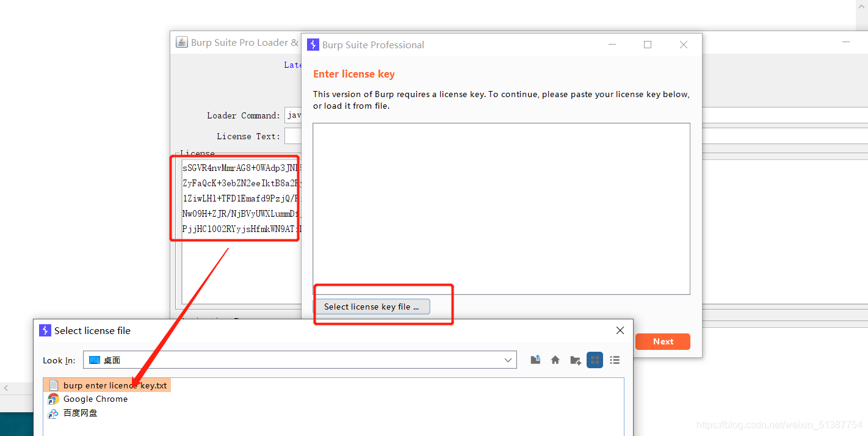This screenshot has height=436, width=868.
Task: Go to the home folder icon
Action: pyautogui.click(x=555, y=360)
